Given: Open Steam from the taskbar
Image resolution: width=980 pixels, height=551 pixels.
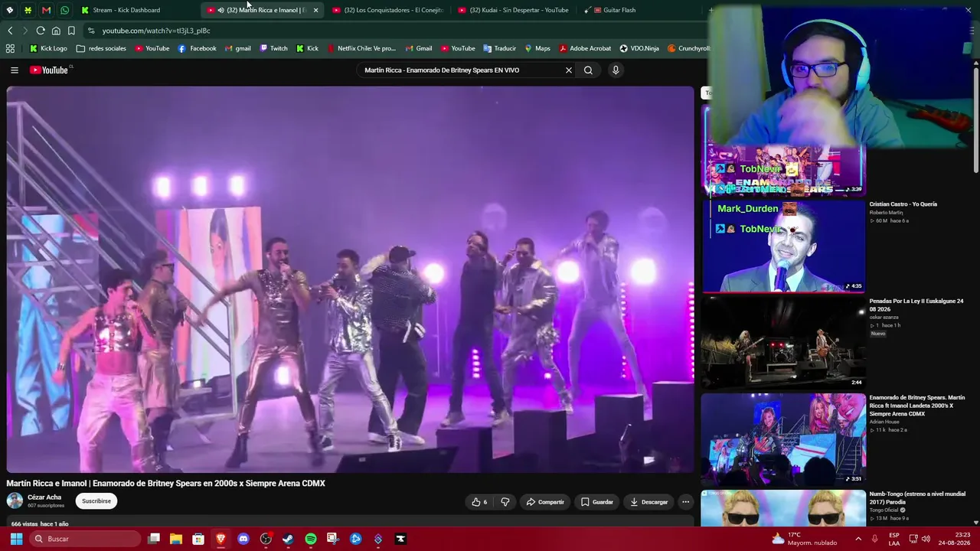Looking at the screenshot, I should click(x=288, y=539).
